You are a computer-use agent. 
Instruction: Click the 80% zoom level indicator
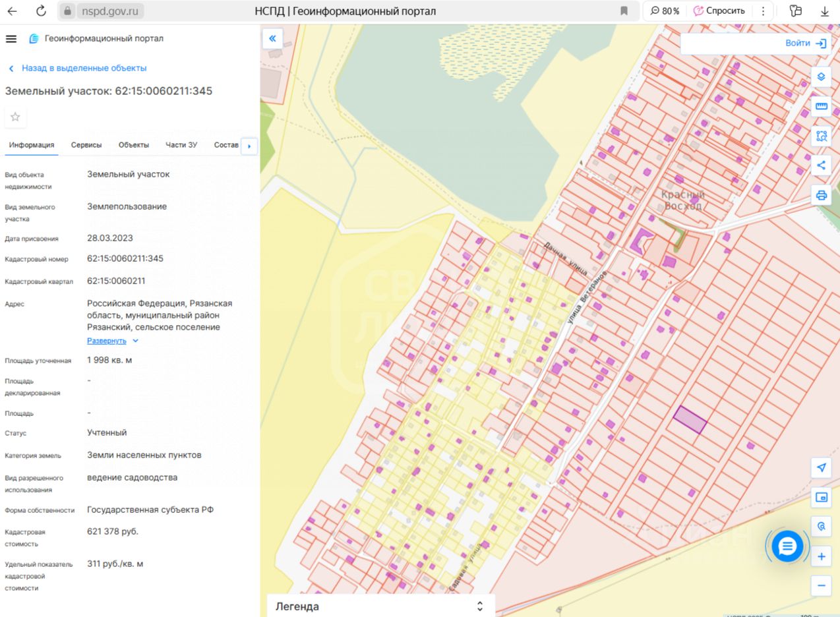tap(665, 11)
